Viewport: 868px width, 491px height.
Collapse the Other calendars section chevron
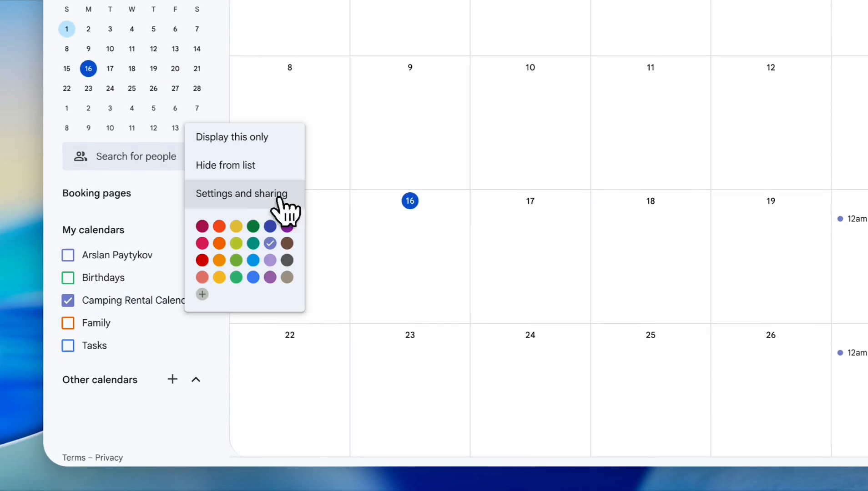tap(196, 380)
